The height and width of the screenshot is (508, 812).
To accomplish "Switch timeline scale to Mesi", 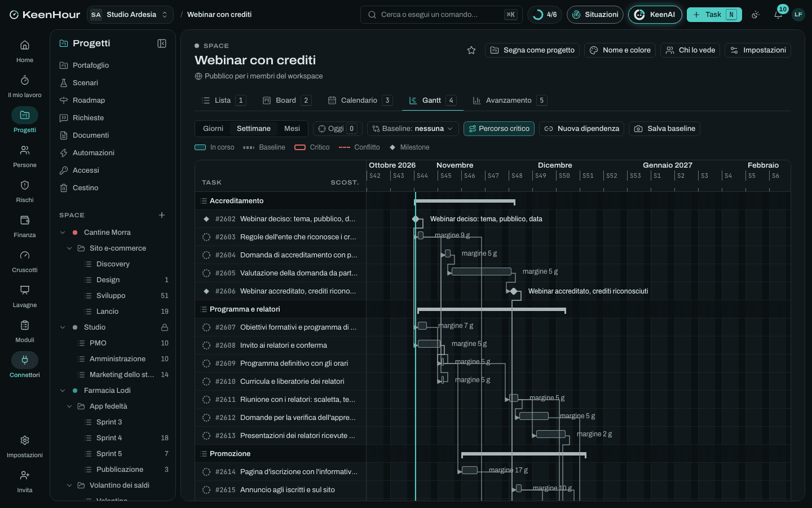I will click(x=292, y=129).
